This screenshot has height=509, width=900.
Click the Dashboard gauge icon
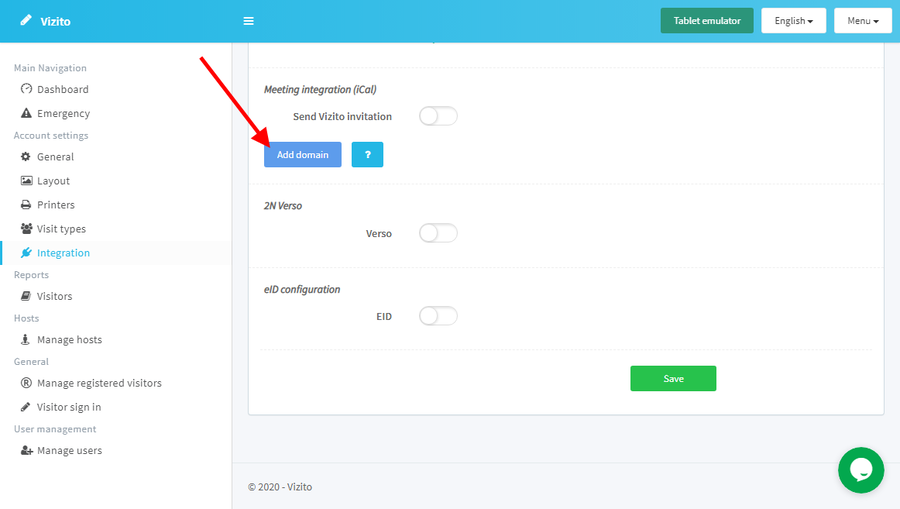pos(27,89)
